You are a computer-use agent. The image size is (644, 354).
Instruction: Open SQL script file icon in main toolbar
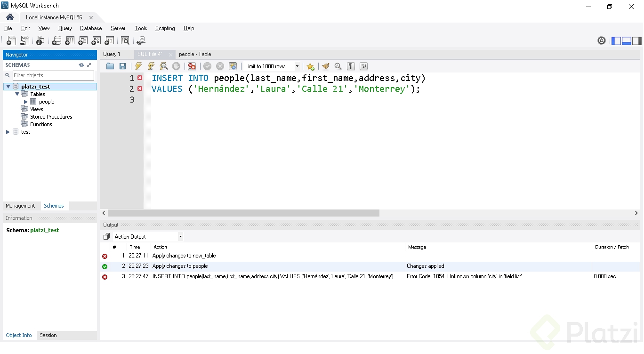24,41
